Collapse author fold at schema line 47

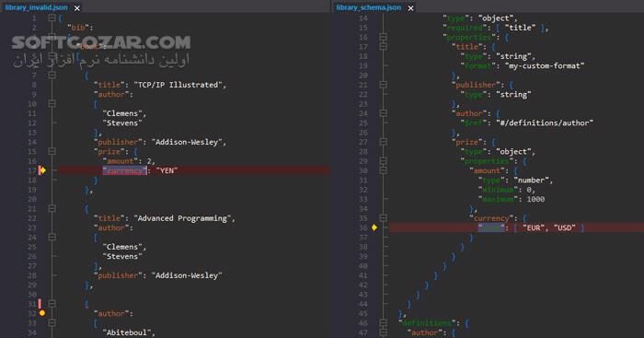click(383, 332)
